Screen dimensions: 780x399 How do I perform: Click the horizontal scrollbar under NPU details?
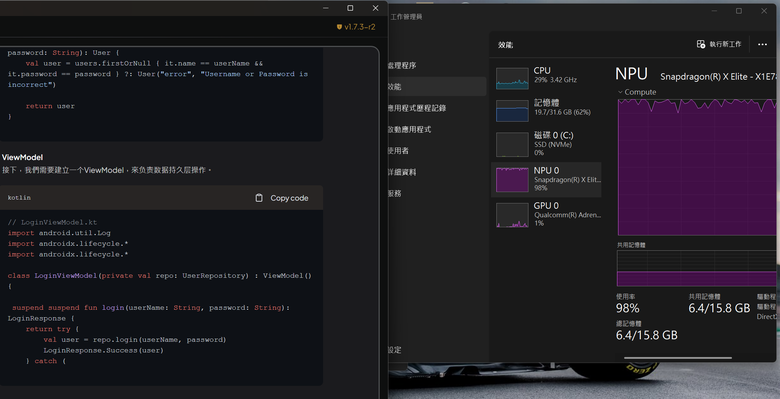pyautogui.click(x=678, y=357)
